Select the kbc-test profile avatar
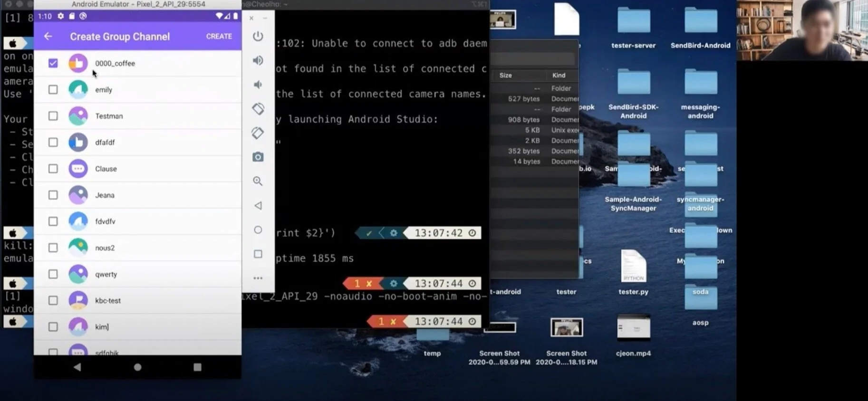 [78, 300]
